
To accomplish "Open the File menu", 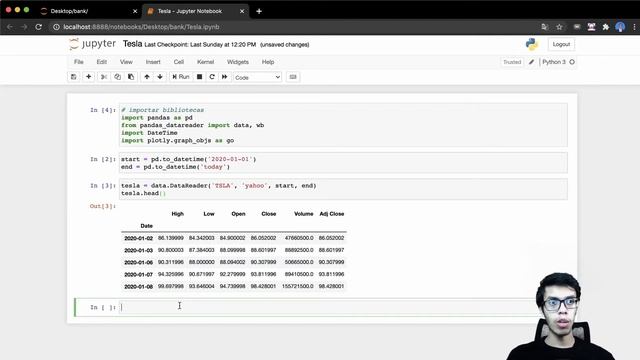I will pos(79,62).
